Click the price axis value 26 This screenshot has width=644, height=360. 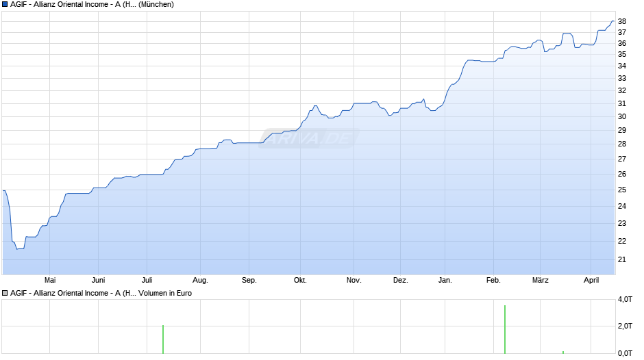coord(622,174)
